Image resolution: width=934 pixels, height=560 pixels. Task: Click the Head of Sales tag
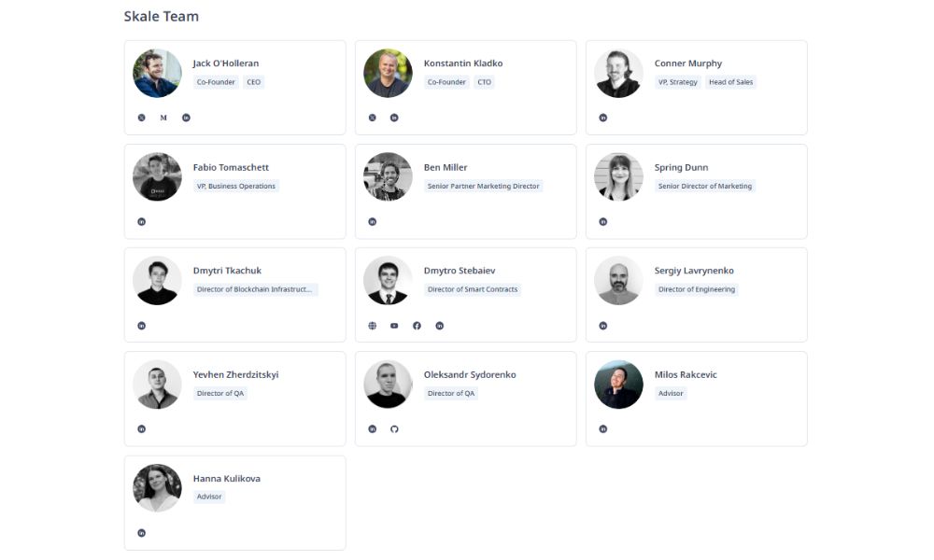[x=730, y=82]
